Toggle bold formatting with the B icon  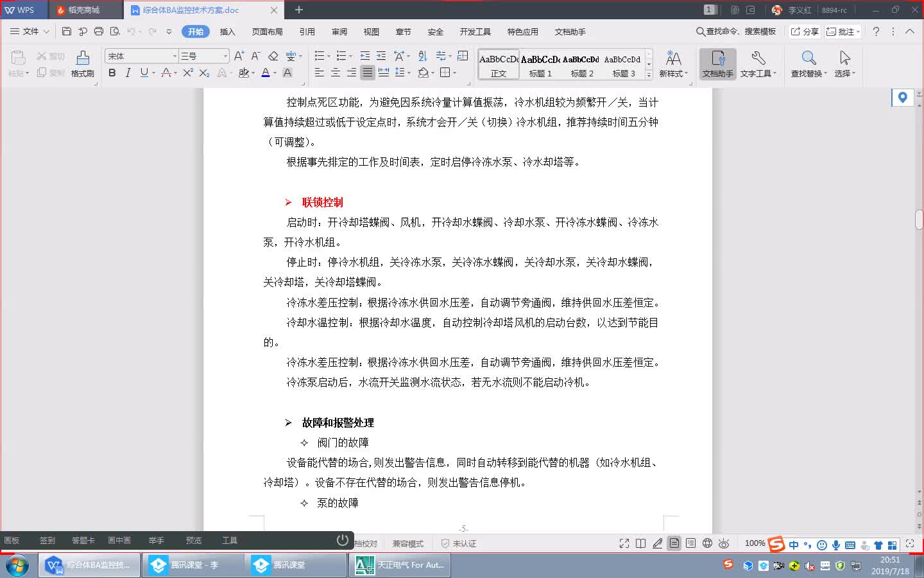(x=112, y=73)
